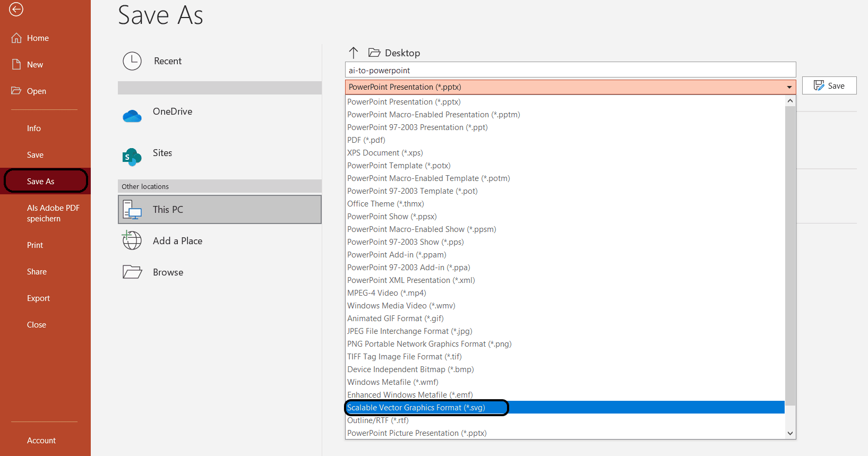Select MPEG-4 Video (*.mp4) format

click(x=565, y=293)
